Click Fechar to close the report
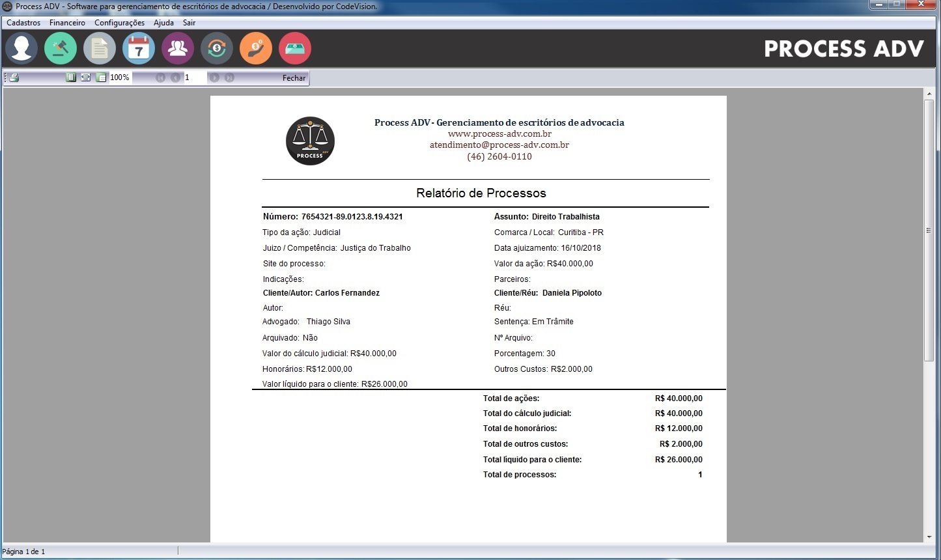 coord(294,78)
